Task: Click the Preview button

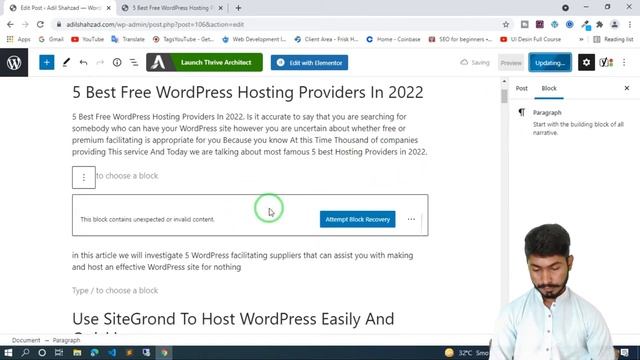Action: click(x=511, y=63)
